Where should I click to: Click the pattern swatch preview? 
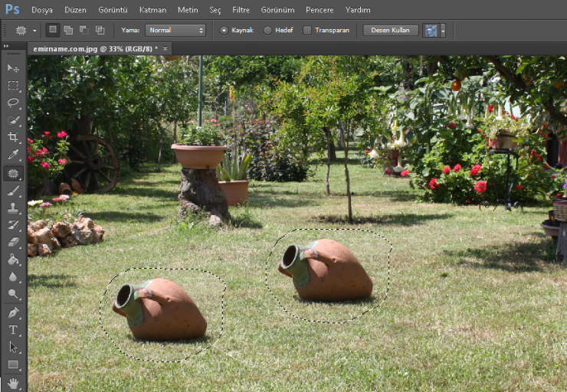431,31
